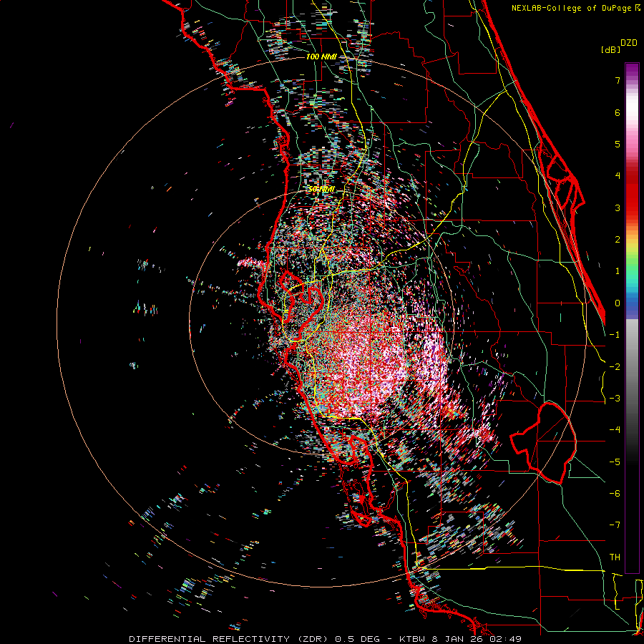Click the [dB] units label
This screenshot has height=644, width=644.
[x=610, y=49]
